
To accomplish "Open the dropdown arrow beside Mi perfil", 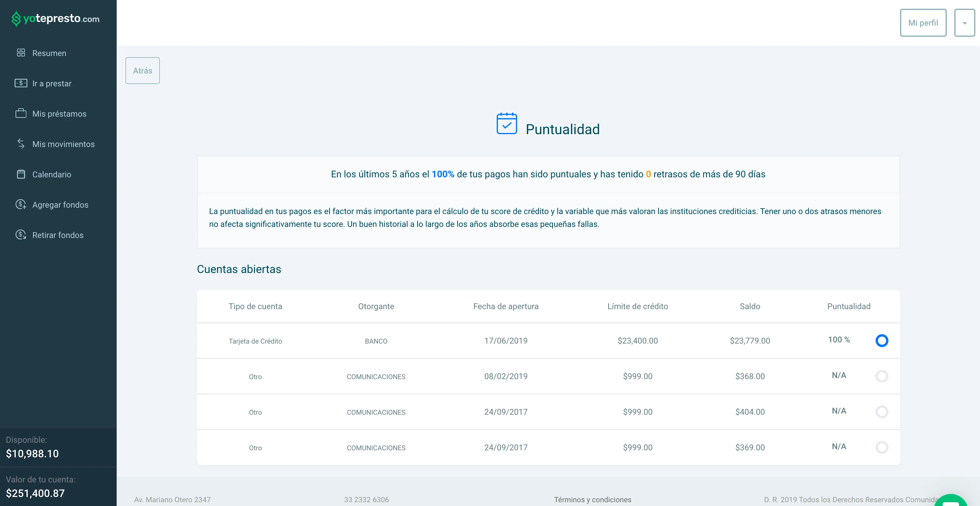I will tap(965, 23).
